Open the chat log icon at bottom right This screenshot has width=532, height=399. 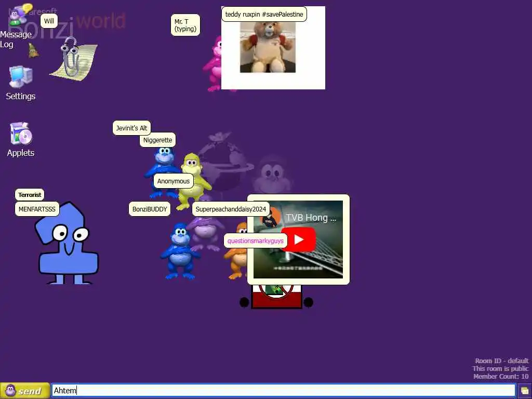(525, 391)
